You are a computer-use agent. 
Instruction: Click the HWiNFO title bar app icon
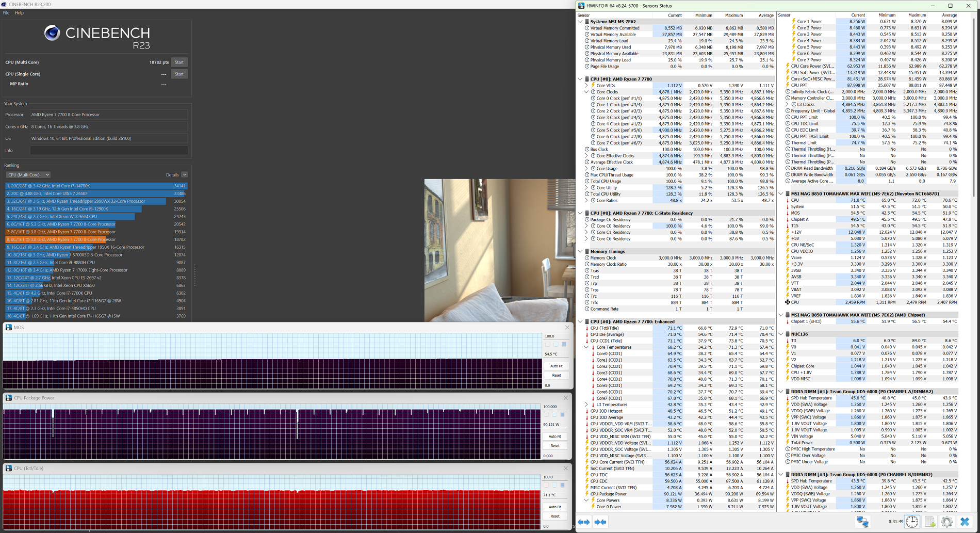581,6
